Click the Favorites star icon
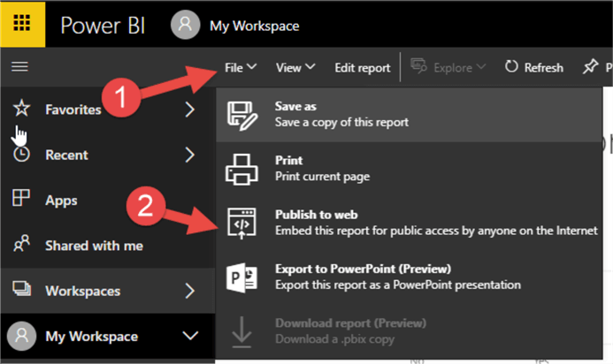The image size is (613, 364). pos(23,109)
